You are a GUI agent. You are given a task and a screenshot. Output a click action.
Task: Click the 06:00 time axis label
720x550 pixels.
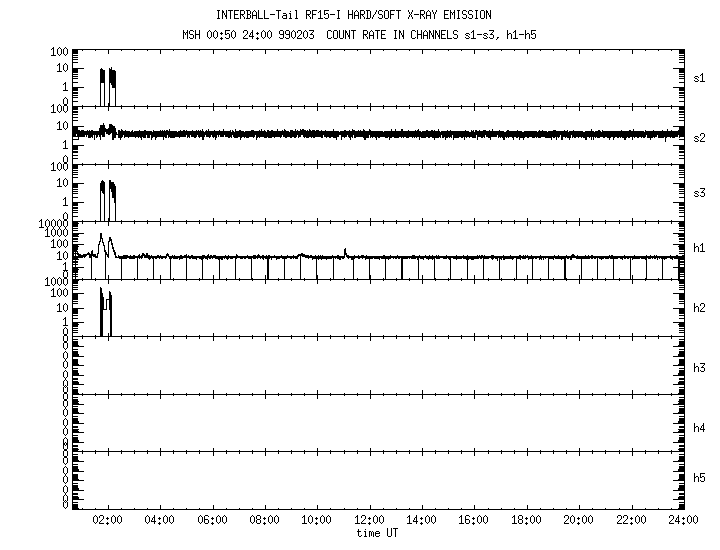coord(212,521)
